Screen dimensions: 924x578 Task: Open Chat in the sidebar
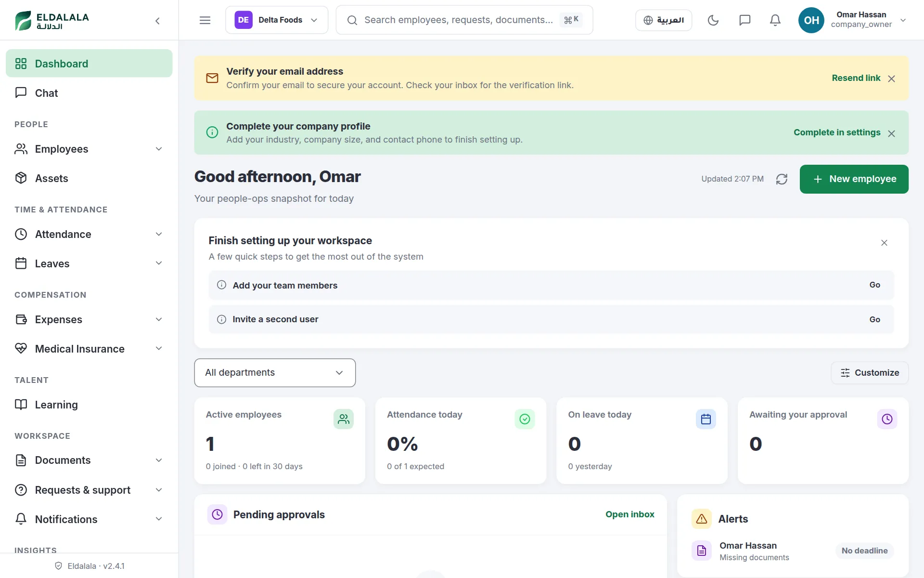(89, 93)
